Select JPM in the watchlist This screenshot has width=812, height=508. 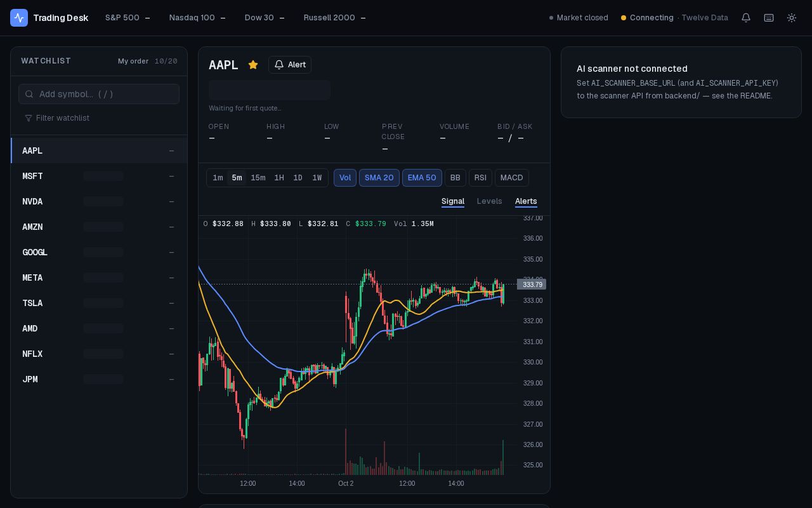[99, 379]
